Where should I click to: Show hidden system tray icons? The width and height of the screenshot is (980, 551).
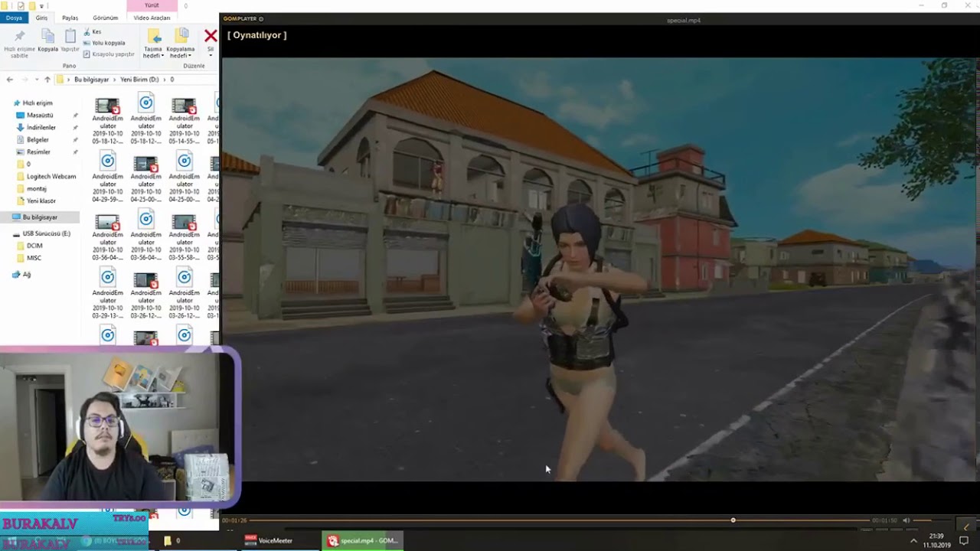[x=913, y=541]
